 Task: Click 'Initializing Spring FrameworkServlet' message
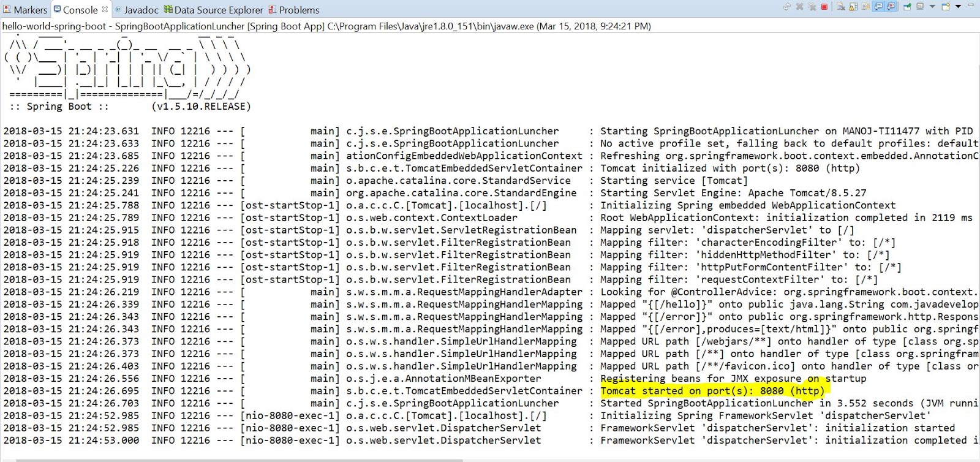(766, 415)
